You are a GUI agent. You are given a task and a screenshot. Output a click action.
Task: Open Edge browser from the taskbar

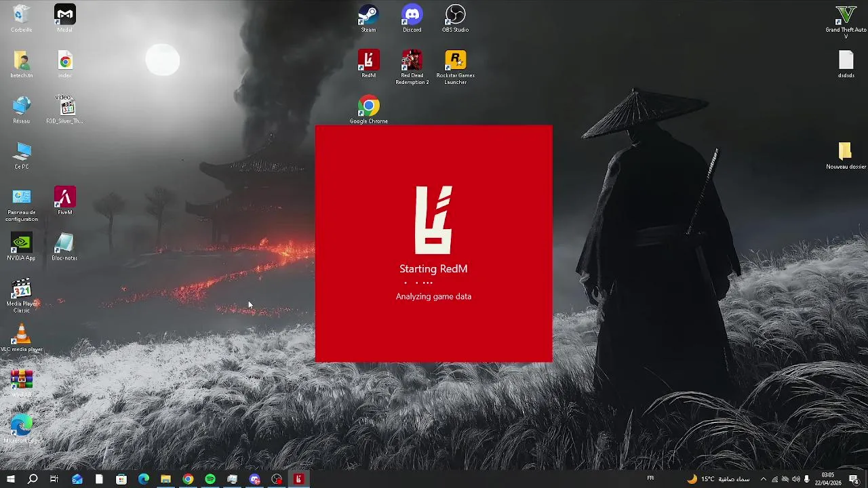pyautogui.click(x=144, y=479)
